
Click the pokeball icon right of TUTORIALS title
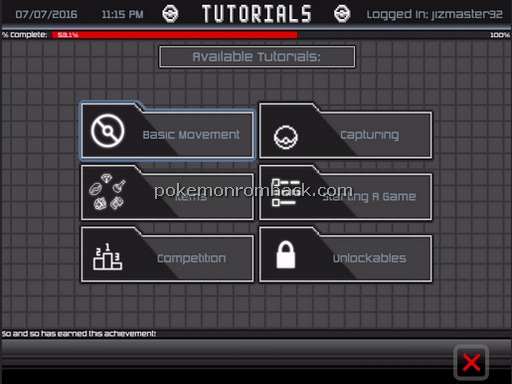point(342,14)
